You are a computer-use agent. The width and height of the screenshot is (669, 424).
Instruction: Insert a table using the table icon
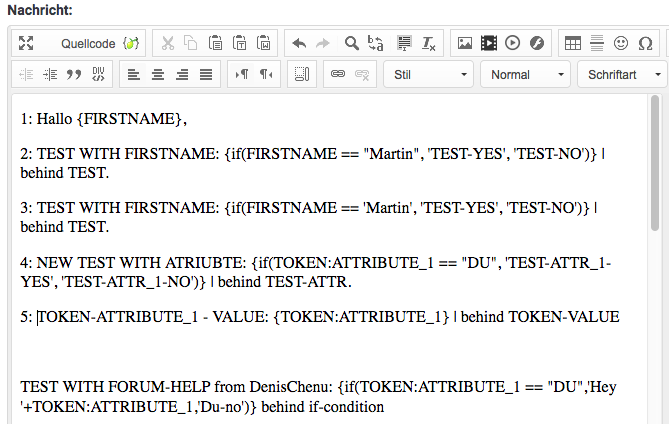coord(573,43)
